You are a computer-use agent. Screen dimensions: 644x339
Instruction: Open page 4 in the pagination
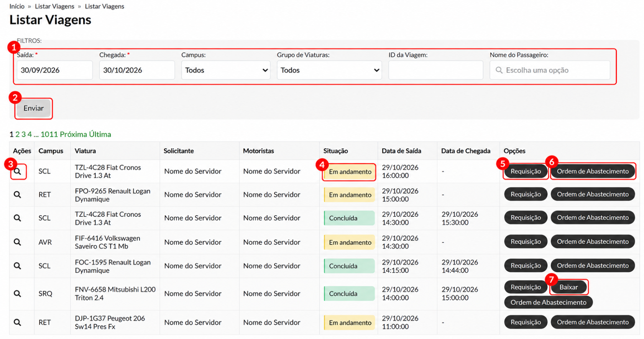click(x=30, y=134)
